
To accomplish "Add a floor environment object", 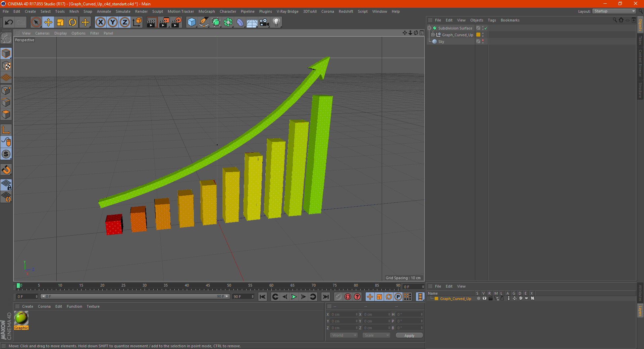I will point(252,22).
